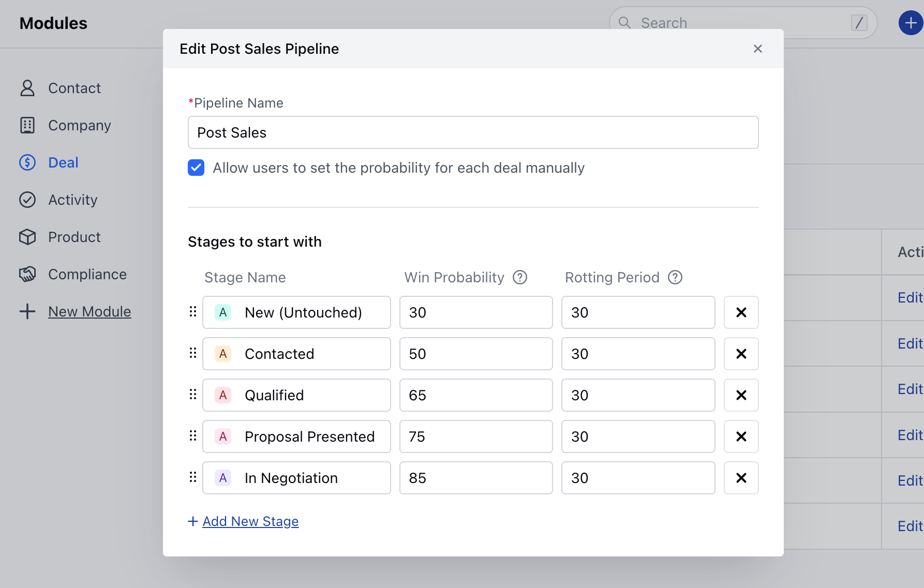Open the Product module

74,237
